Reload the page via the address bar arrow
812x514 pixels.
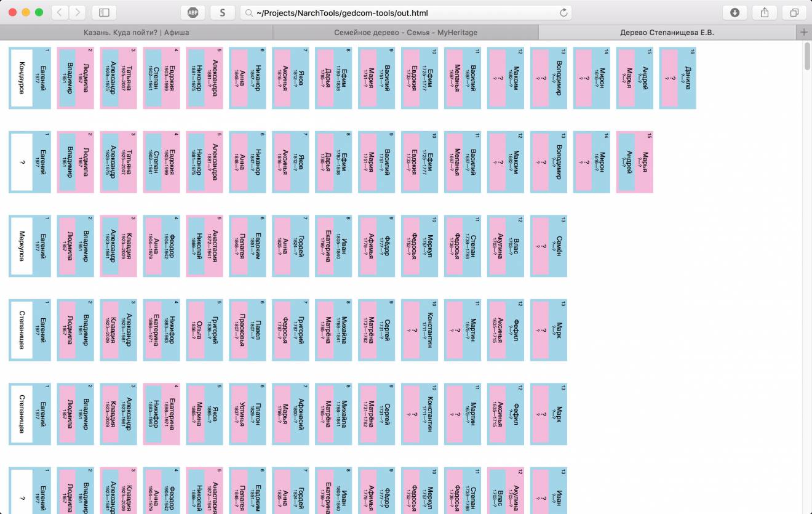563,12
